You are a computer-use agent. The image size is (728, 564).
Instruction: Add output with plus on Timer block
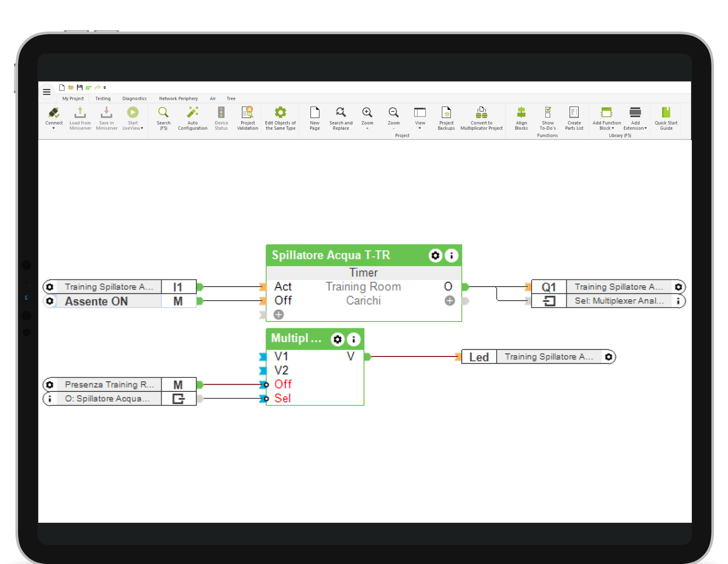pyautogui.click(x=450, y=301)
